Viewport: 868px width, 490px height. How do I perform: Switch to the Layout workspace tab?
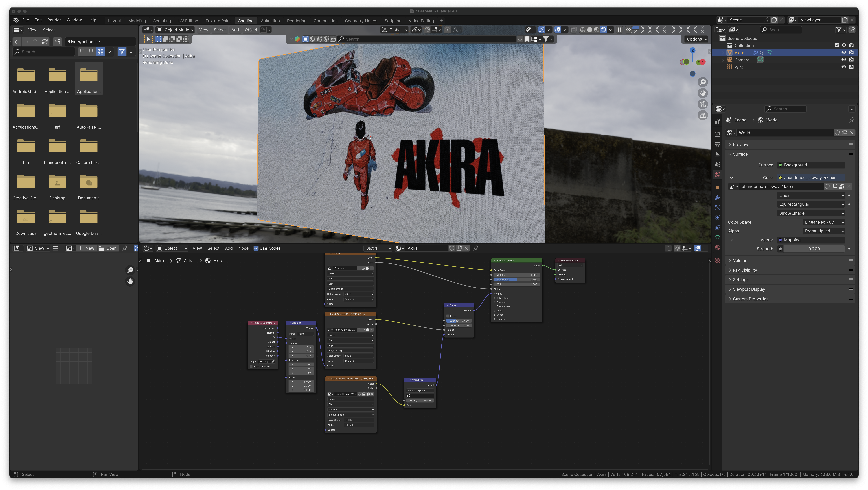(x=115, y=21)
